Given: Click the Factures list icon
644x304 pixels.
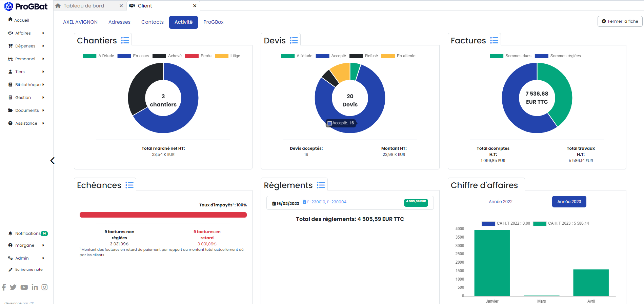Looking at the screenshot, I should pyautogui.click(x=494, y=41).
